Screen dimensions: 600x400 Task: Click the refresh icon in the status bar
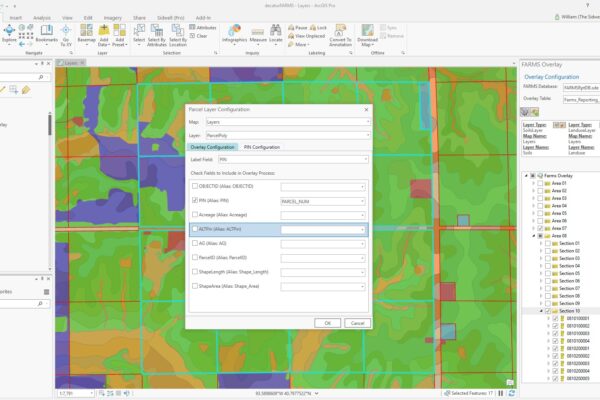512,393
